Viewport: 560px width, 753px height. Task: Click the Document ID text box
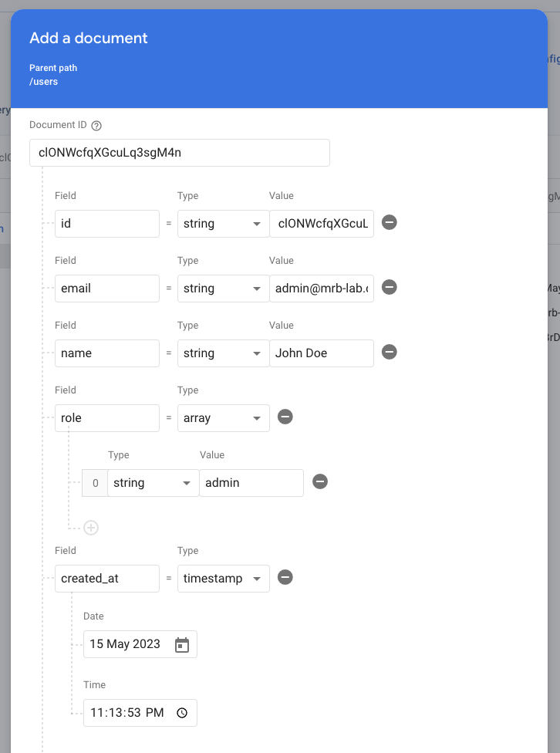179,153
